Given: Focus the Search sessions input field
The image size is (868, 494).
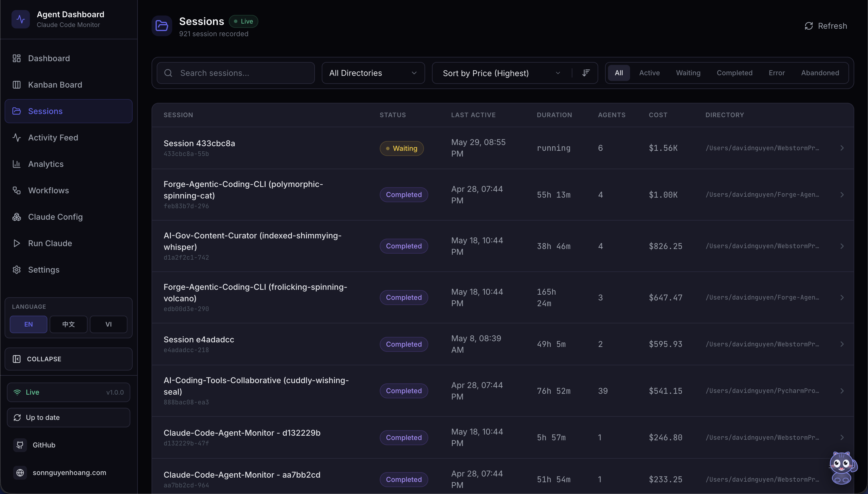Looking at the screenshot, I should pyautogui.click(x=236, y=73).
